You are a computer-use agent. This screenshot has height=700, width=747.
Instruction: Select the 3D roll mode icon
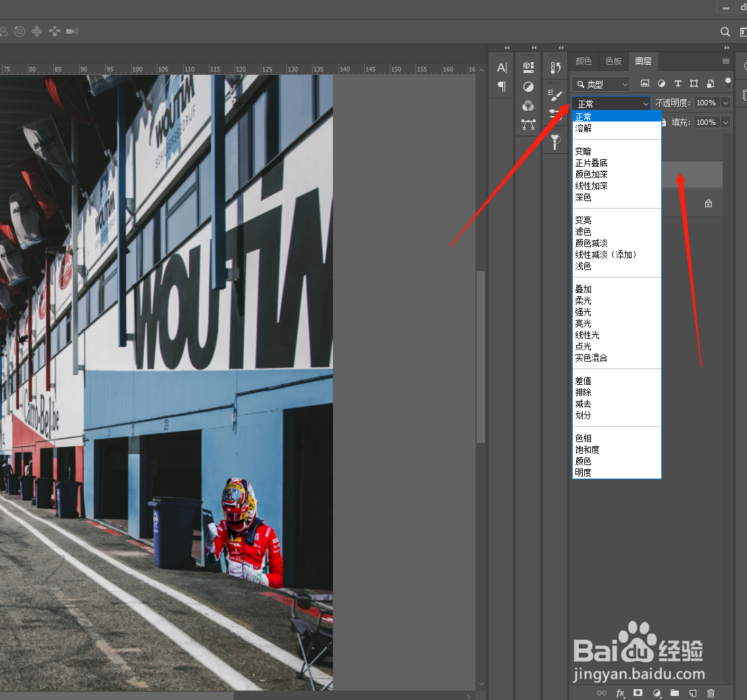tap(20, 32)
